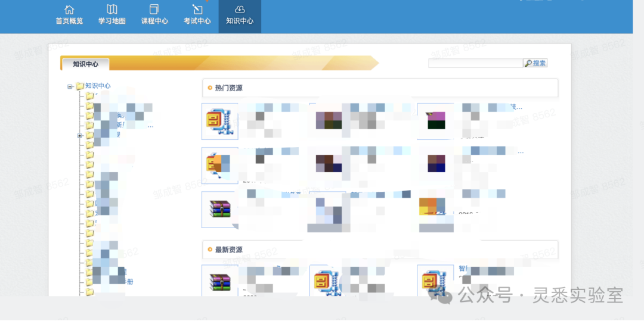Collapse the 知识中心 root tree node
This screenshot has height=321, width=644.
[70, 86]
